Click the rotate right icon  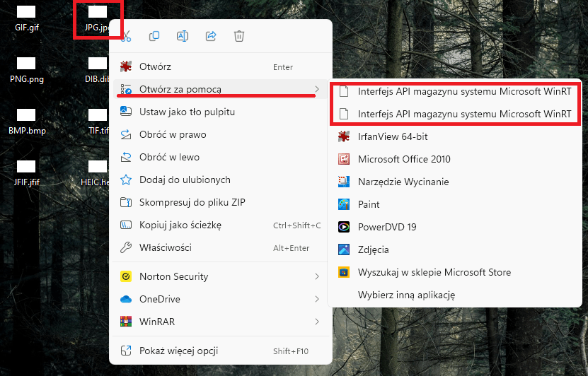coord(126,134)
